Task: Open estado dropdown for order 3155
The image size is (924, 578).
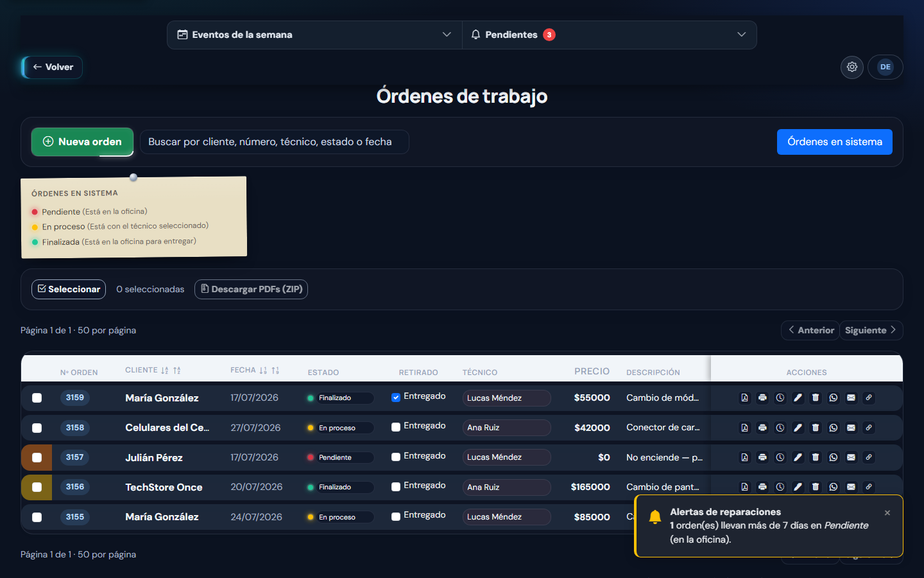Action: pos(345,517)
